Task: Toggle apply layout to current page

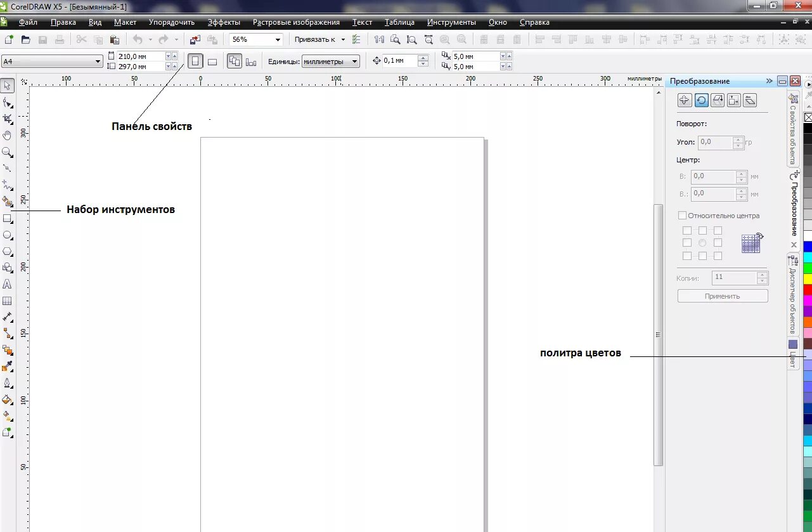Action: pos(251,62)
